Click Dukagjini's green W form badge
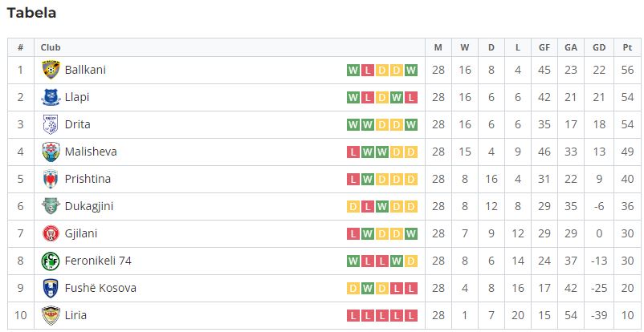Screen dimensions: 644x332 pyautogui.click(x=382, y=206)
